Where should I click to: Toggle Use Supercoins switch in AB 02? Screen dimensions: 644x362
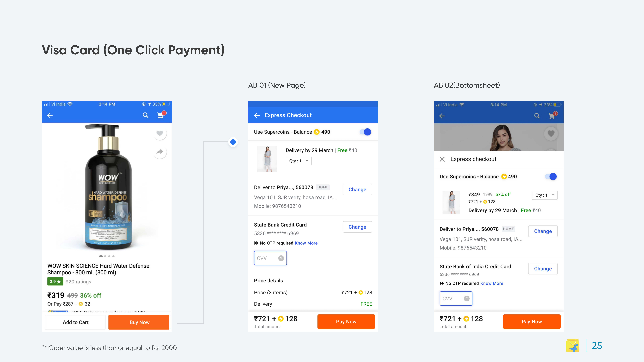tap(551, 177)
